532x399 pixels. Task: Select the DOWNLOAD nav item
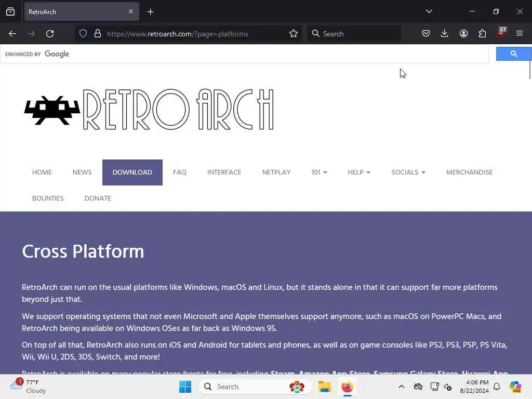pyautogui.click(x=132, y=172)
